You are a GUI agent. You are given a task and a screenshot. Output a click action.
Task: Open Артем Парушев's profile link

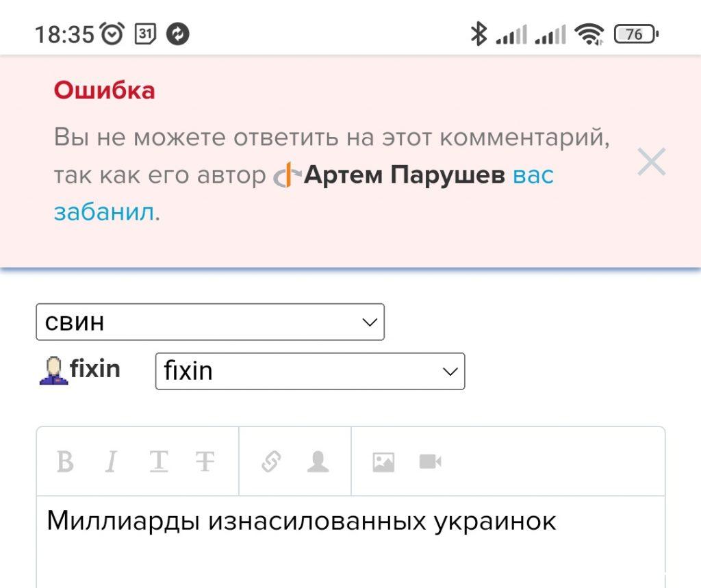pyautogui.click(x=404, y=175)
